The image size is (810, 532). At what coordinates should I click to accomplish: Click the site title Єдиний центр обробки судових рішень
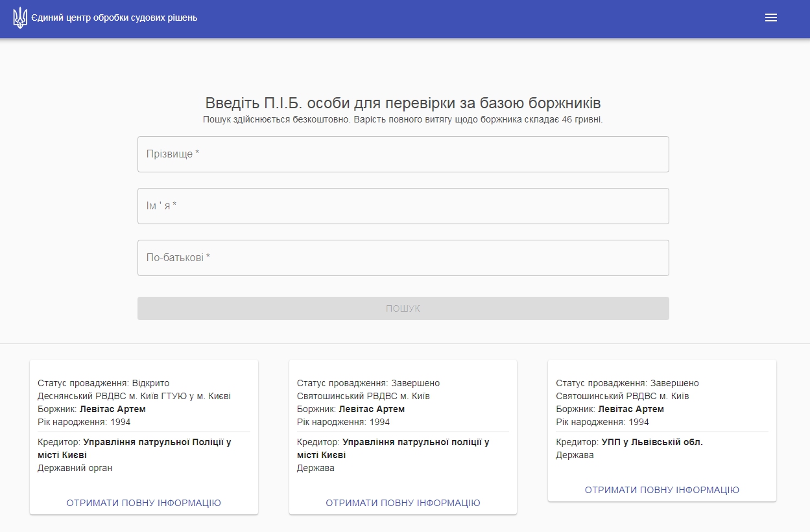point(114,18)
